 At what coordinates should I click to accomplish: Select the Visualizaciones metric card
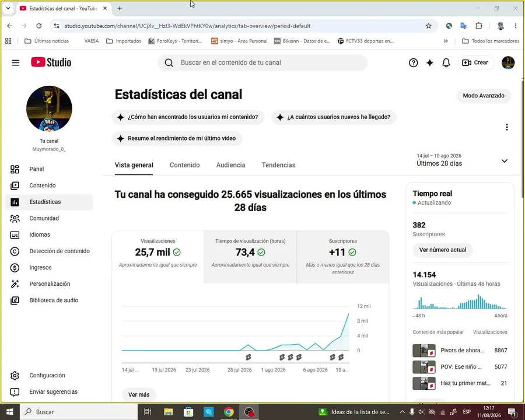(x=158, y=257)
